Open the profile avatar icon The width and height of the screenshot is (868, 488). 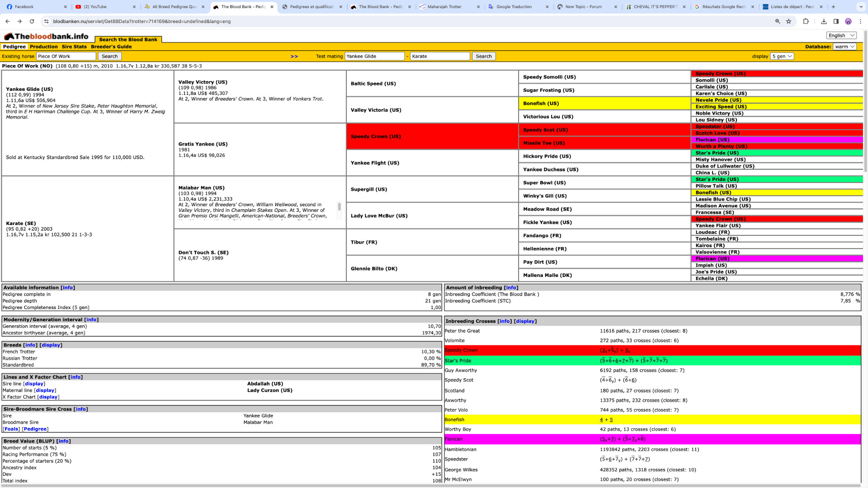tap(848, 21)
